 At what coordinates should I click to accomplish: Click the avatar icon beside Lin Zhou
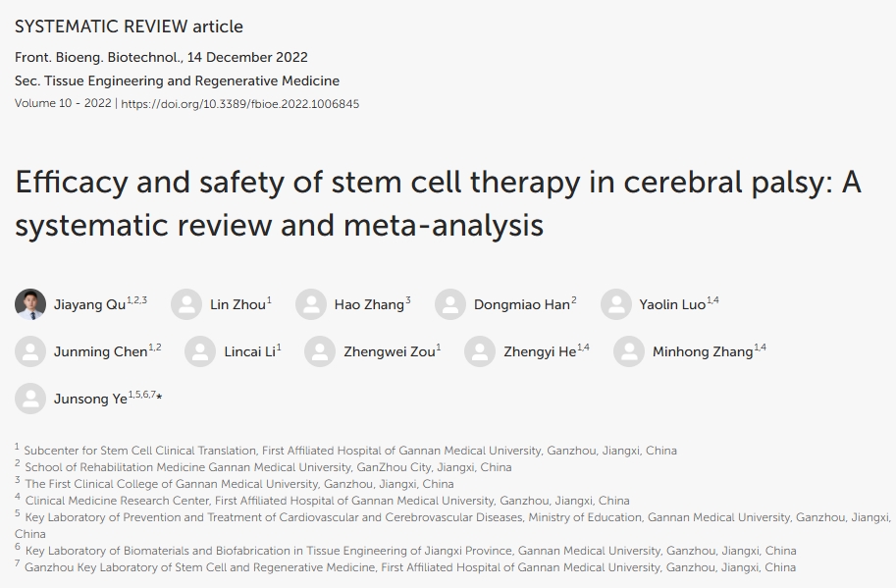click(186, 304)
